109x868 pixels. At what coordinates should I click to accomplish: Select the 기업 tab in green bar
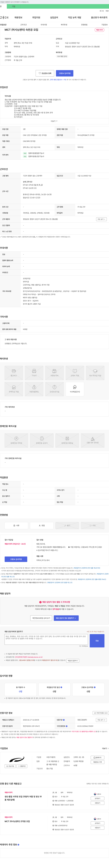click(14, 6)
